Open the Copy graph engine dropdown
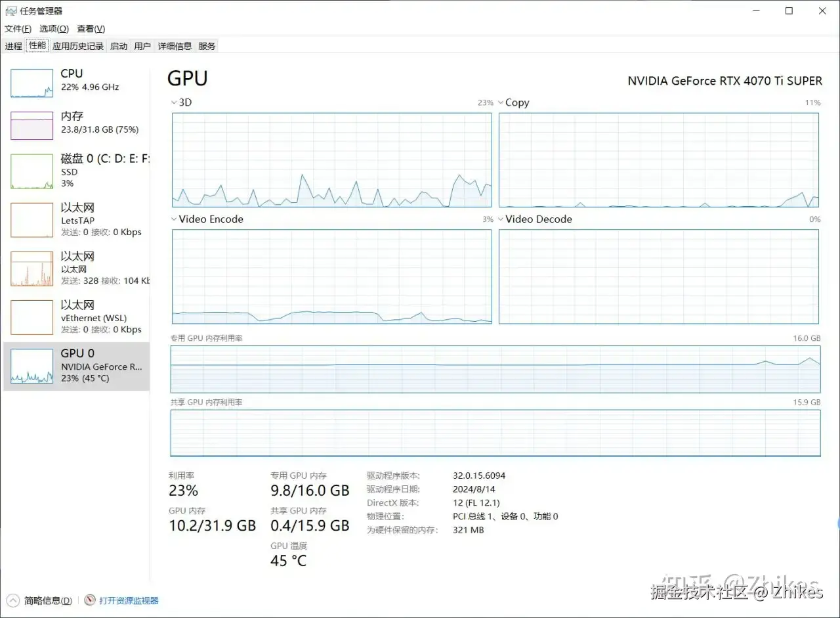 (x=501, y=103)
